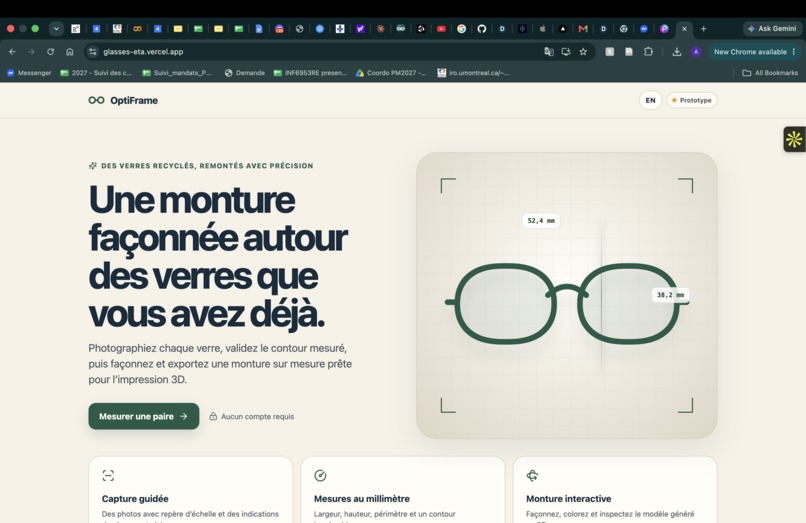Open the Suivi_mandats_P... bookmark

click(177, 73)
